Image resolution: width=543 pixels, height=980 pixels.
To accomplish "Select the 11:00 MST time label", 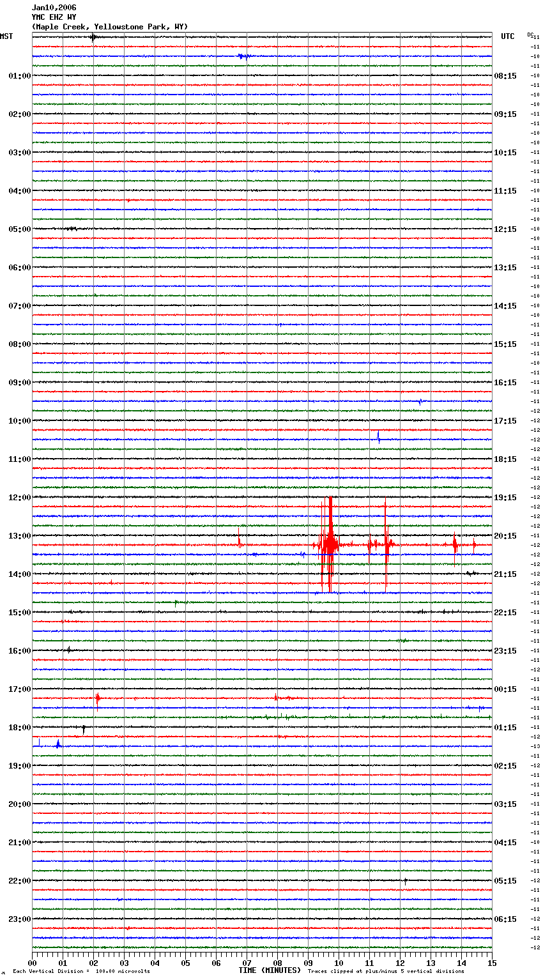I will pyautogui.click(x=20, y=459).
